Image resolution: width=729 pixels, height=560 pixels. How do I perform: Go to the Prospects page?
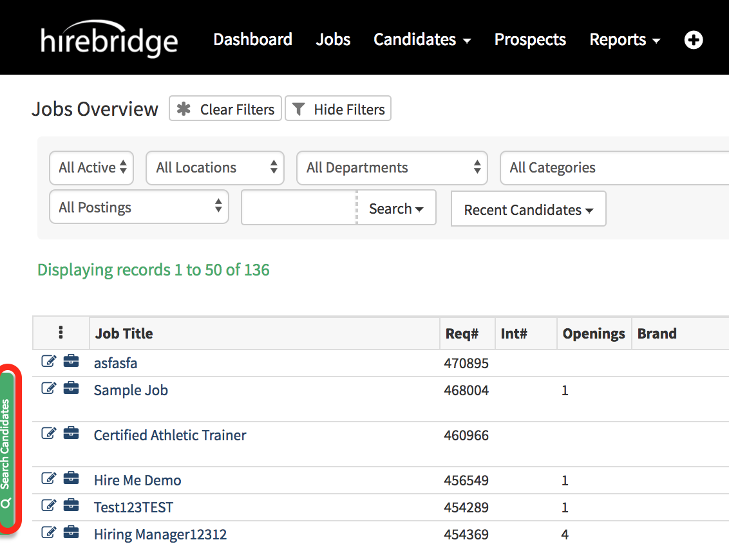(x=530, y=40)
